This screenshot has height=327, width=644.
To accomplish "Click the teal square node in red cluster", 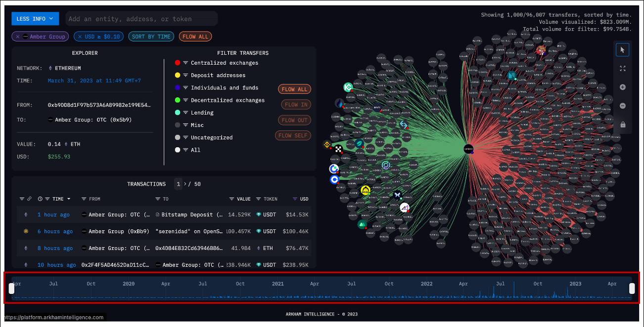I will tap(511, 76).
